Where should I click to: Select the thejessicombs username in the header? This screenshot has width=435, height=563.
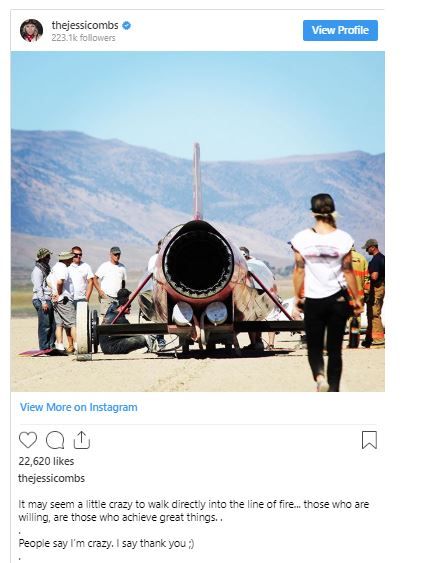pyautogui.click(x=85, y=25)
